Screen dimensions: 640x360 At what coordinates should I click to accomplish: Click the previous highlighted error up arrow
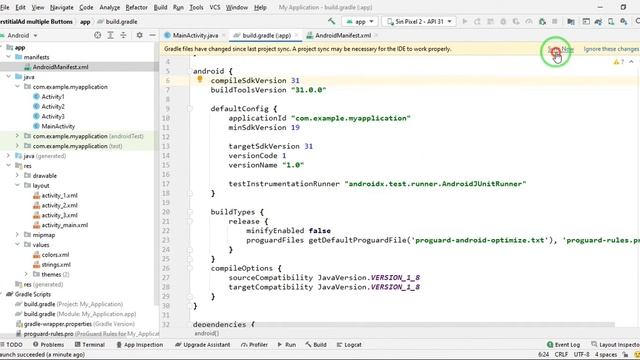(x=631, y=62)
